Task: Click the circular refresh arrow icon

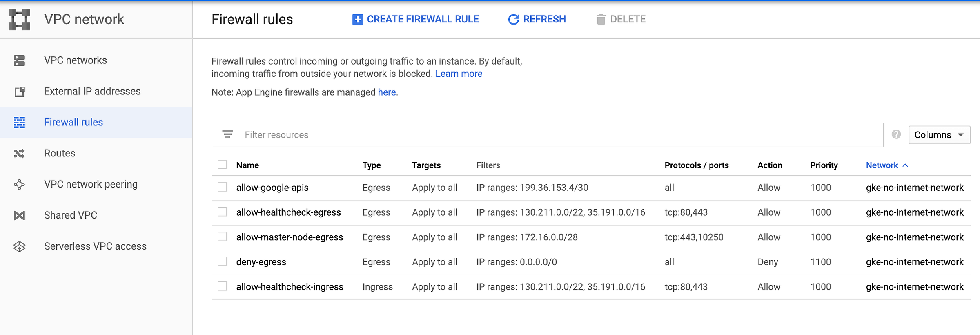Action: (513, 19)
